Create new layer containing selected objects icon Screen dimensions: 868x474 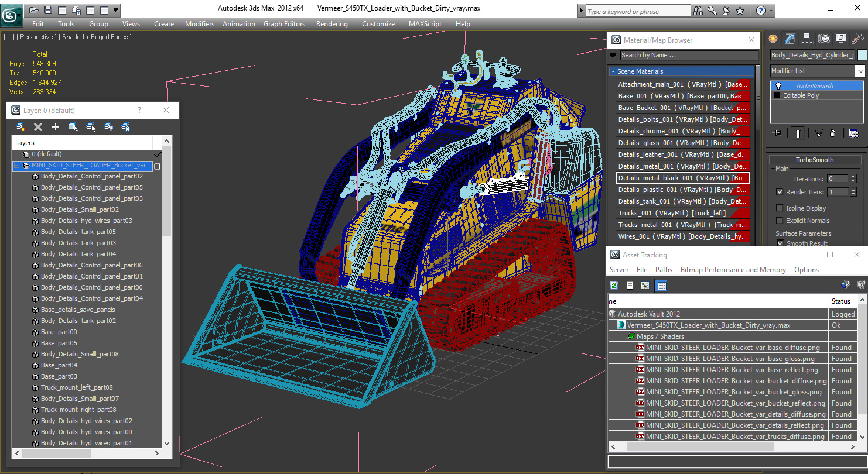point(20,126)
